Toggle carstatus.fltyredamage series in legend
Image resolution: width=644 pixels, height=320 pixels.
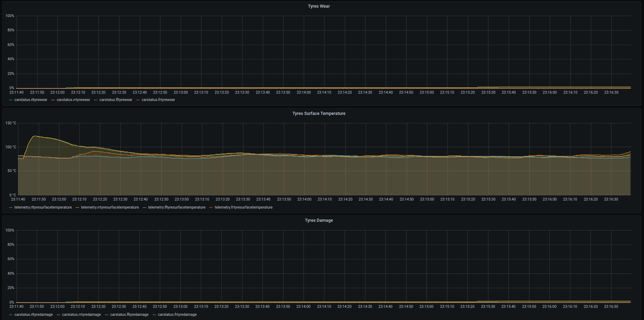click(x=129, y=315)
